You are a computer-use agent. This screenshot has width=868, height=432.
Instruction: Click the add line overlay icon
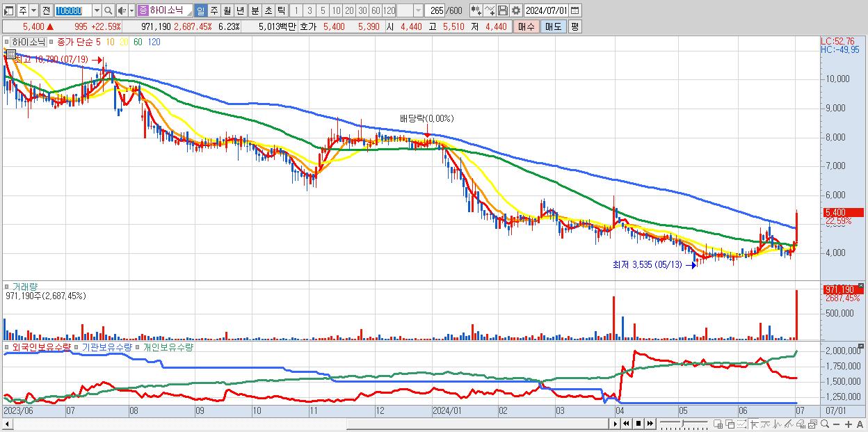click(x=490, y=10)
